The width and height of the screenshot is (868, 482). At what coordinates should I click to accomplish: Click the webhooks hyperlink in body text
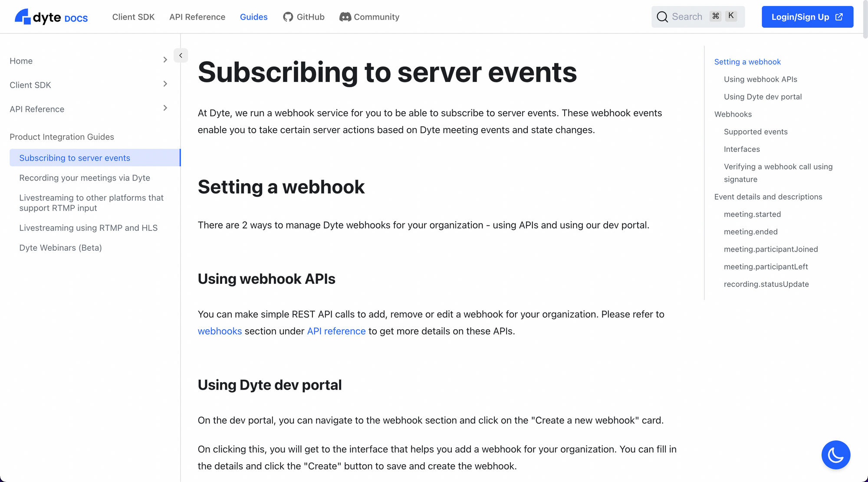click(x=220, y=331)
